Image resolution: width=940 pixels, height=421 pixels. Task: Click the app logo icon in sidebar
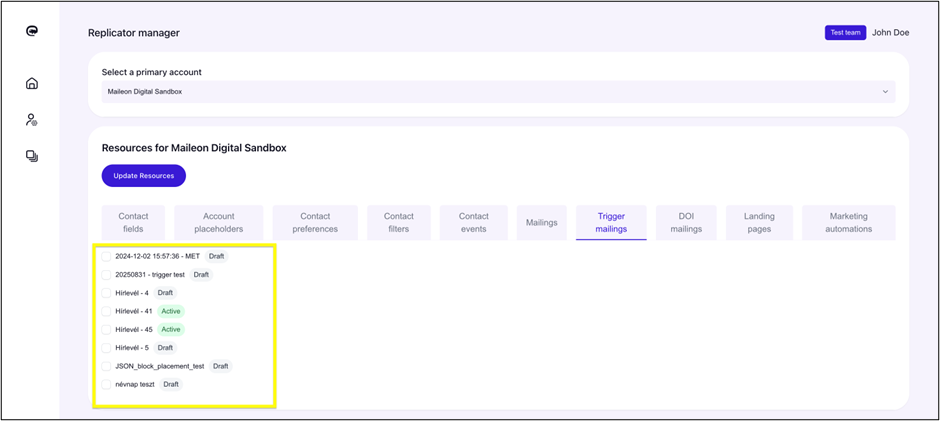click(x=32, y=32)
